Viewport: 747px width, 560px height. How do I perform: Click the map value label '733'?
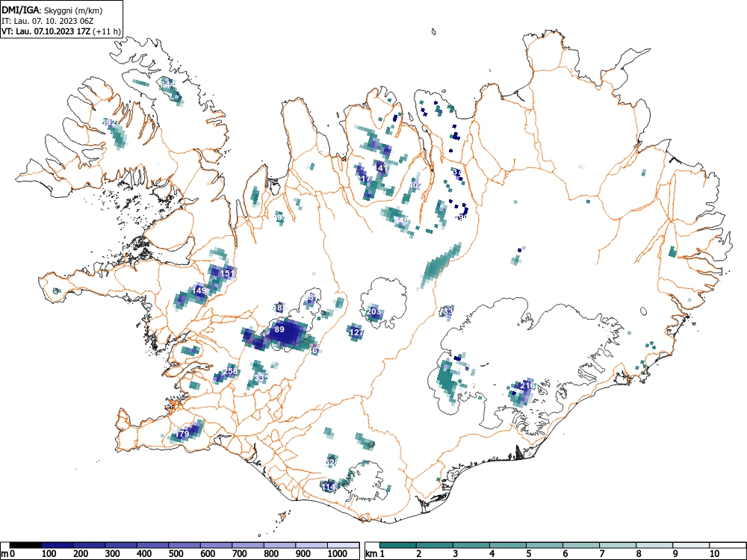tap(447, 311)
